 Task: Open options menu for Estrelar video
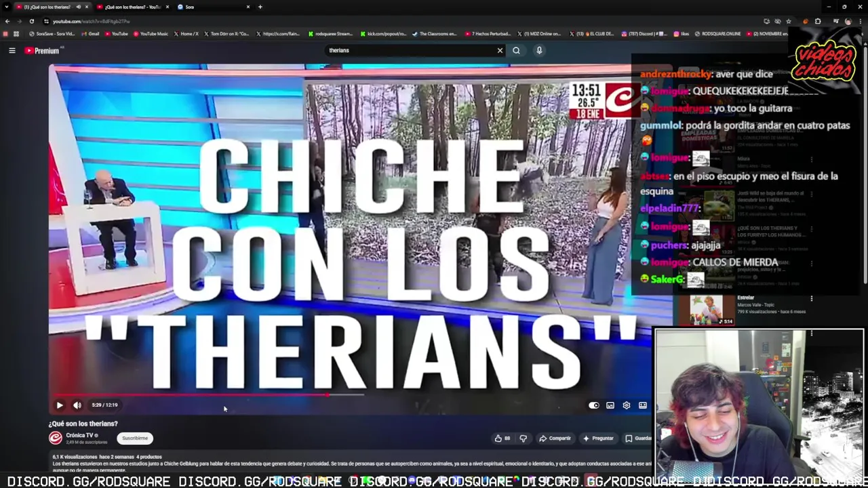pyautogui.click(x=811, y=298)
